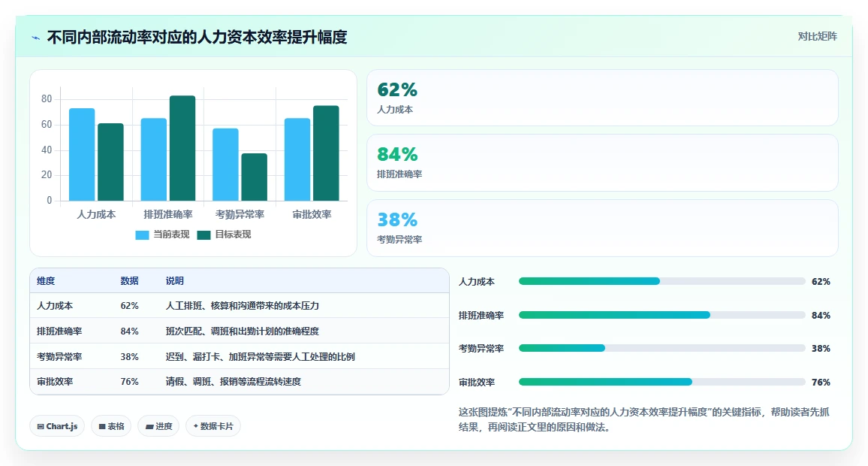
Task: Click the 76% progress value label
Action: point(821,383)
